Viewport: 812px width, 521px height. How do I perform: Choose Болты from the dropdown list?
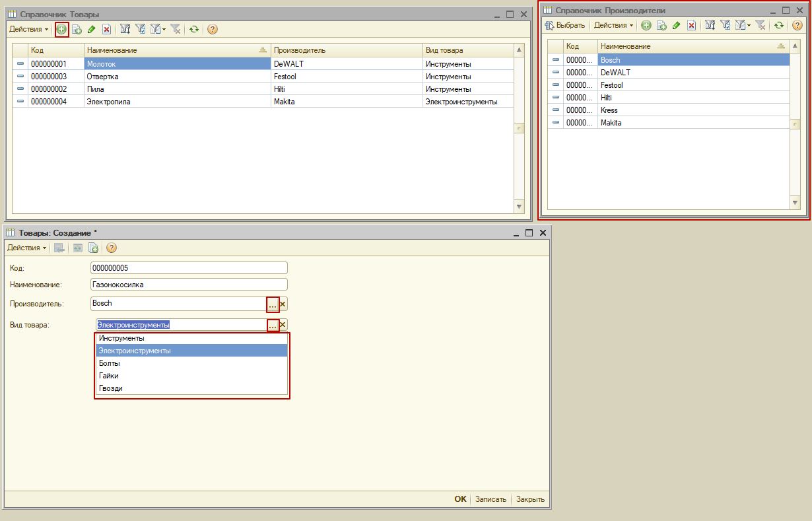coord(191,363)
